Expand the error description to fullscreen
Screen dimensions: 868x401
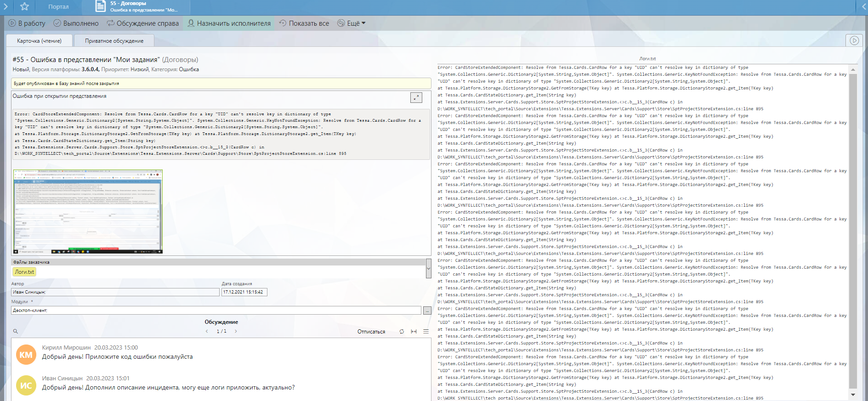pyautogui.click(x=416, y=97)
